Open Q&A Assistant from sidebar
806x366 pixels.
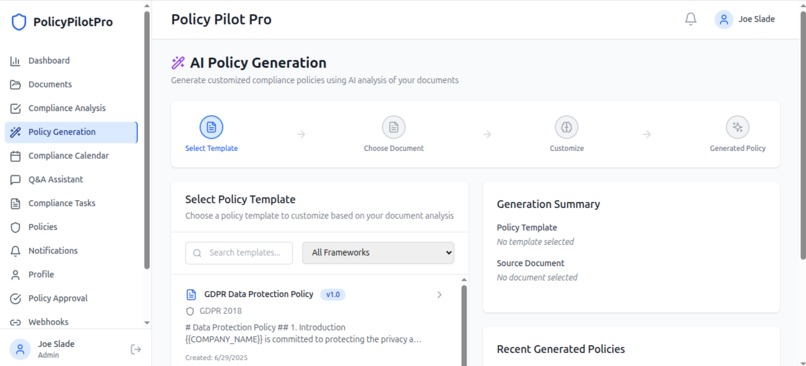pyautogui.click(x=71, y=180)
